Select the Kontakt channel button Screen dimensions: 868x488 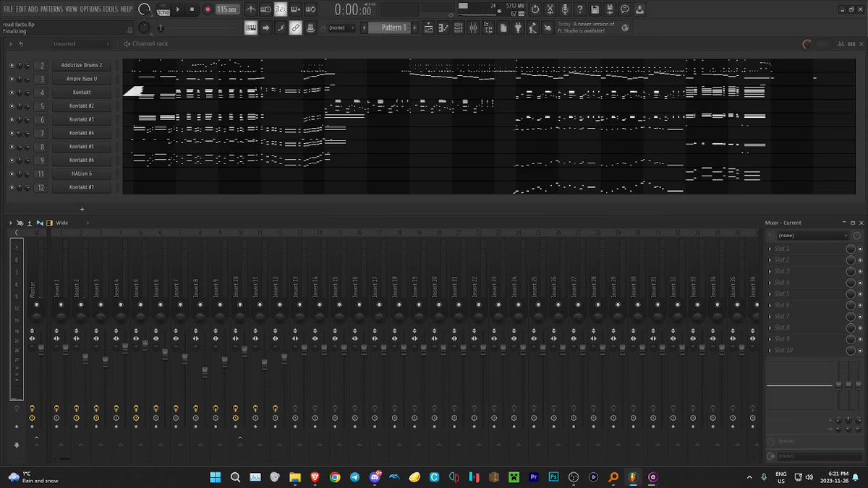point(82,93)
